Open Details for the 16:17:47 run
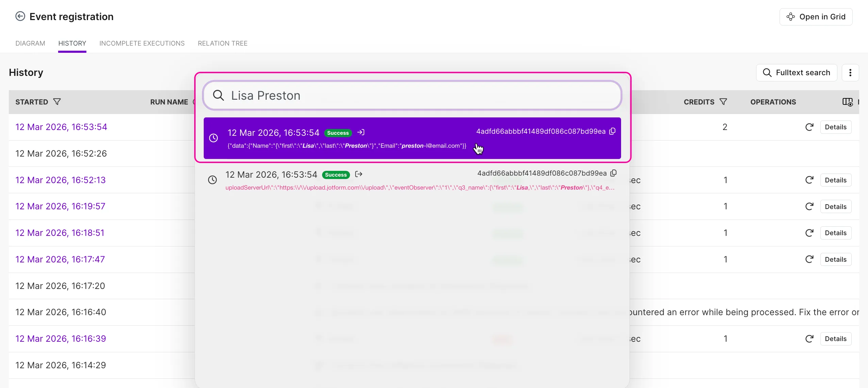The width and height of the screenshot is (868, 388). (x=836, y=259)
